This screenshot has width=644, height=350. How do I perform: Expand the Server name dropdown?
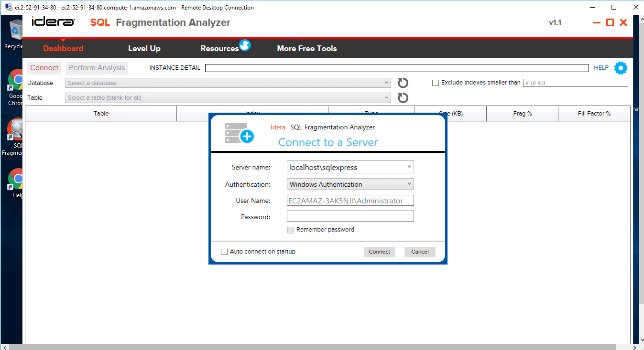[409, 167]
